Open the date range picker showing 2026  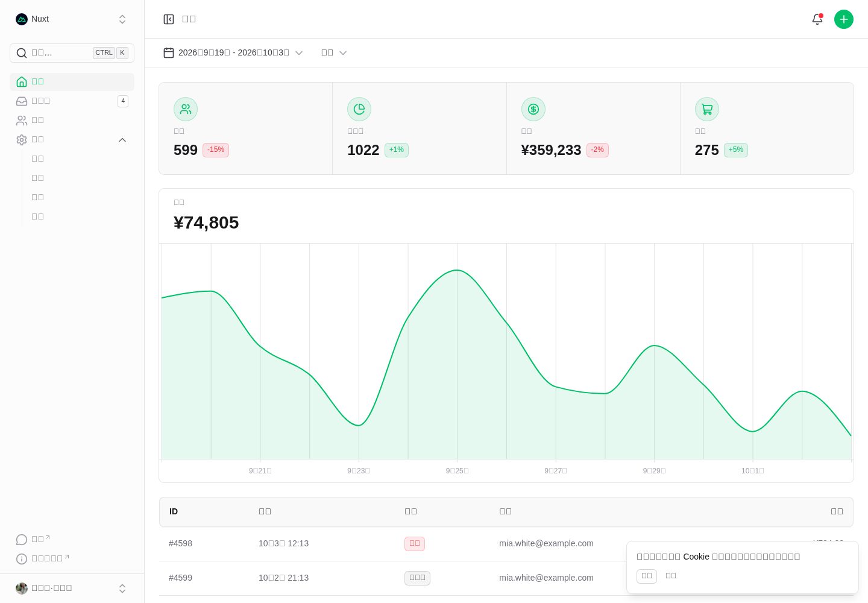pyautogui.click(x=233, y=53)
